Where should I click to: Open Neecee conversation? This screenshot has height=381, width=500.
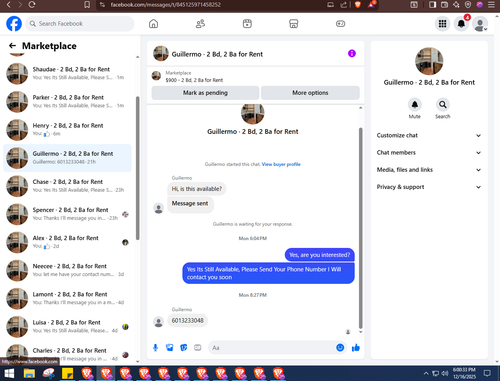pos(68,270)
